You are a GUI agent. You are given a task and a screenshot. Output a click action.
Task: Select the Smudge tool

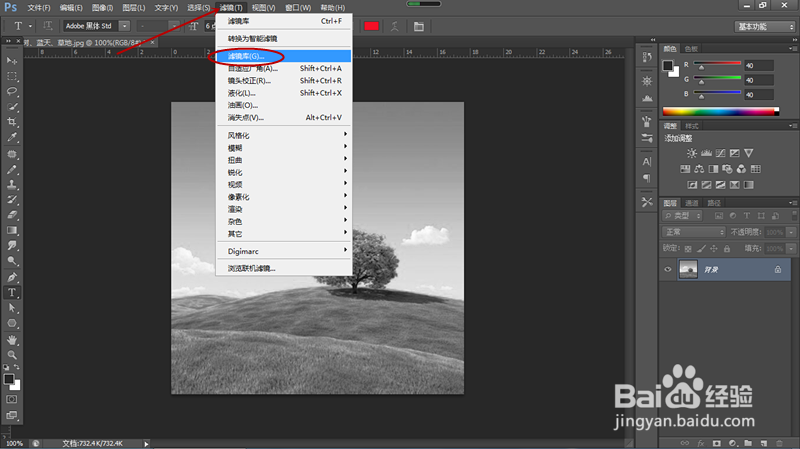coord(12,246)
